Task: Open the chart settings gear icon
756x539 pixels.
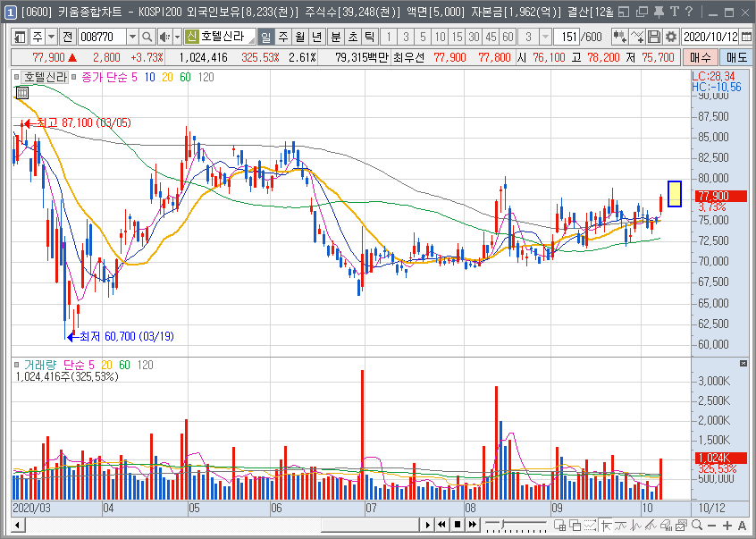Action: point(670,37)
